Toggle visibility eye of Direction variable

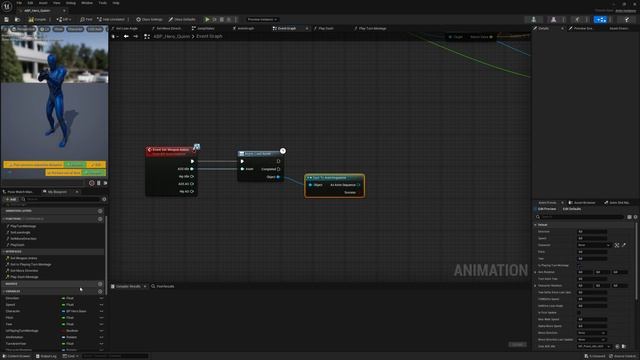[x=101, y=299]
